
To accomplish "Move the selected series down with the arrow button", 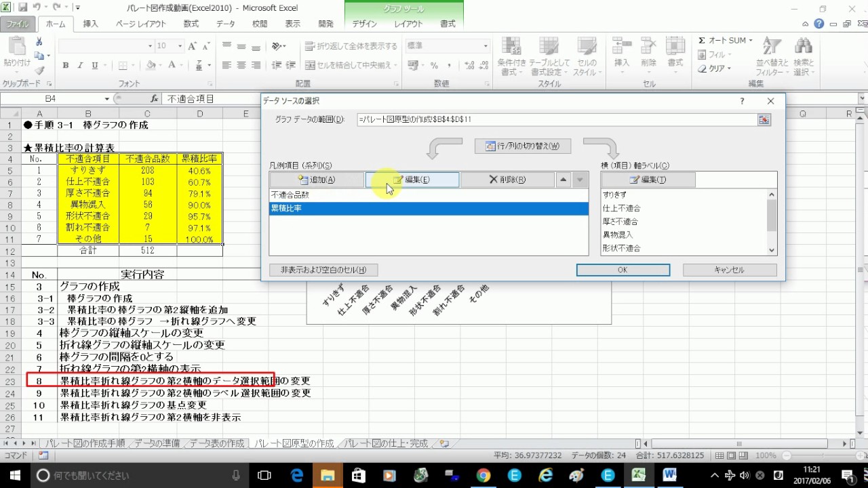I will pos(579,180).
